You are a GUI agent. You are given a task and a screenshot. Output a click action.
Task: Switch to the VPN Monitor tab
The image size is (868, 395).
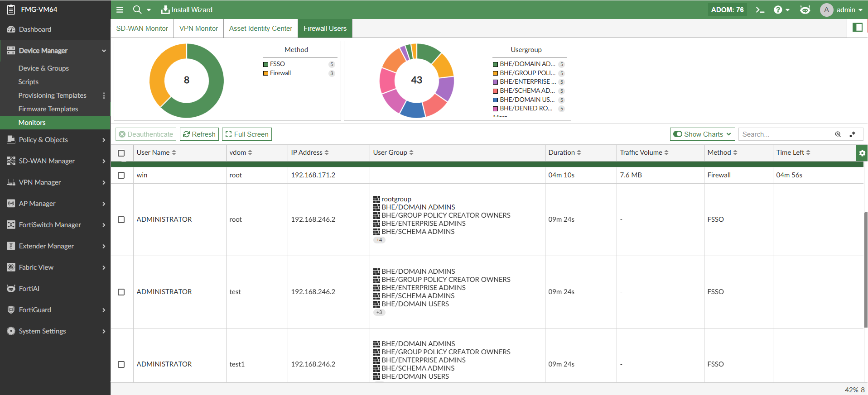[198, 28]
